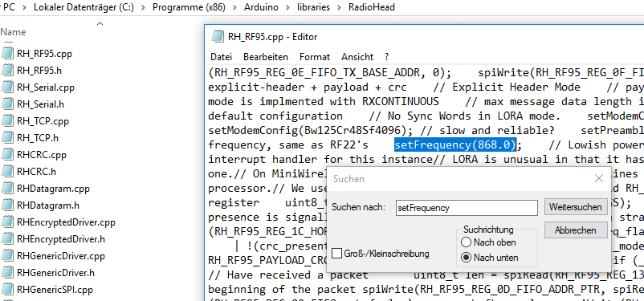The height and width of the screenshot is (301, 644).
Task: Click the Notepad icon in Editor title bar
Action: [x=218, y=37]
